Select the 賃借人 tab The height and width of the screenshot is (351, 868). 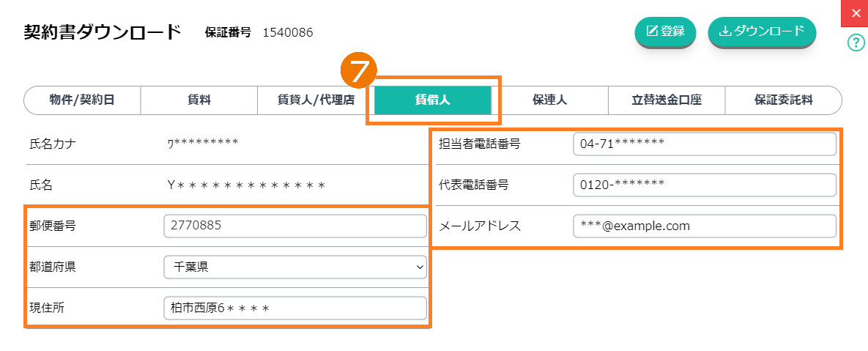pyautogui.click(x=432, y=100)
